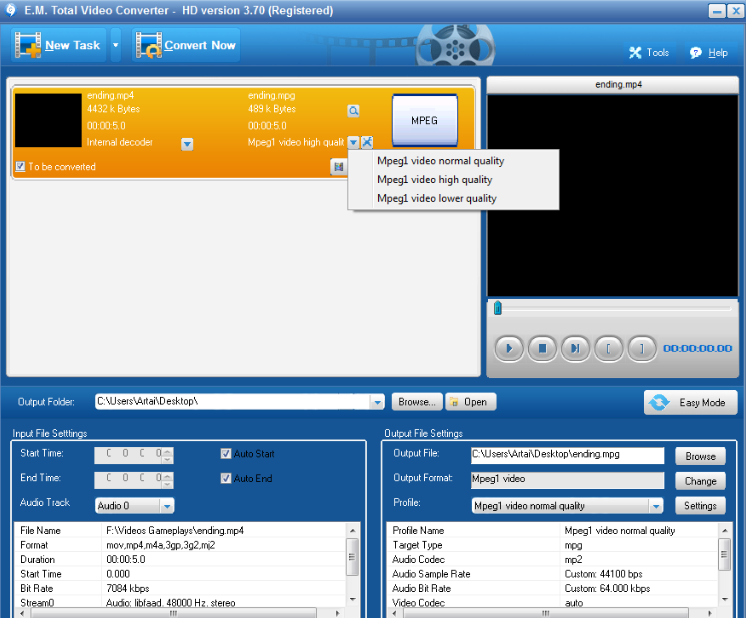Click the Target Type mpg row
The width and height of the screenshot is (746, 618).
coord(553,545)
